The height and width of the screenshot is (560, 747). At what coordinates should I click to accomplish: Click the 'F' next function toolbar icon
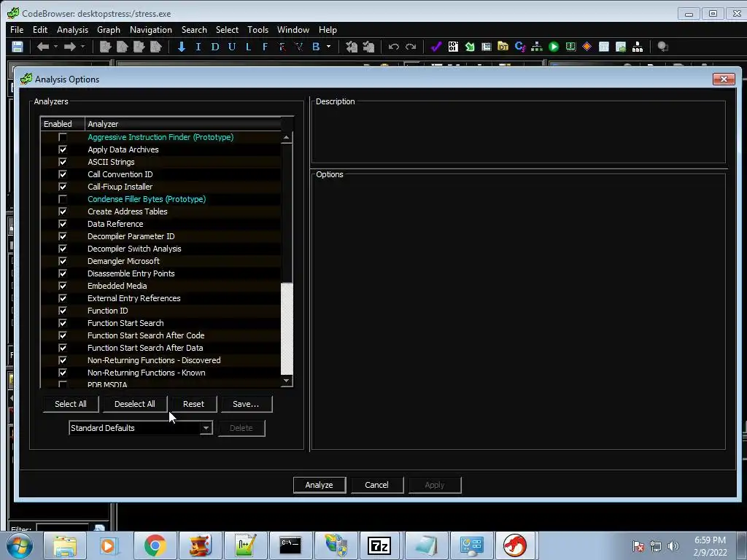265,47
